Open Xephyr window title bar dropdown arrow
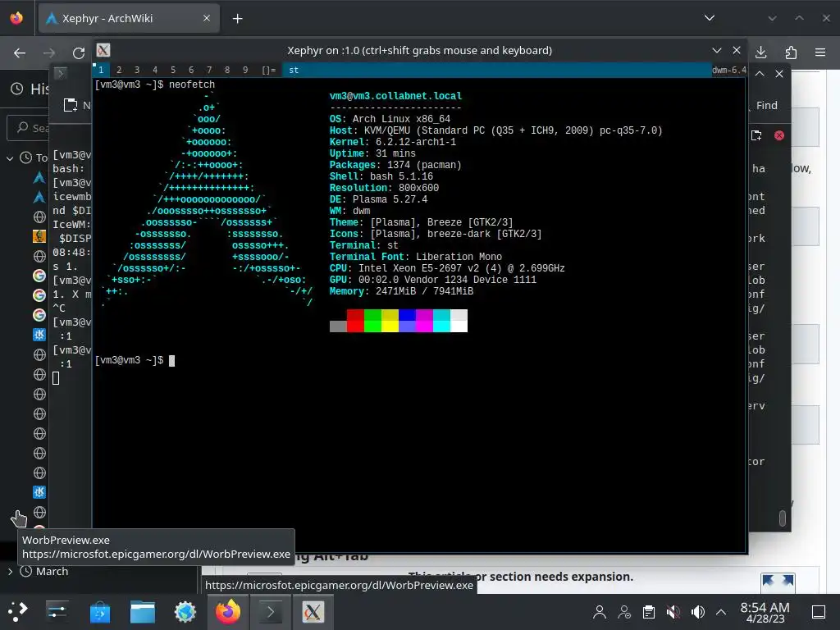The width and height of the screenshot is (840, 630). pyautogui.click(x=717, y=50)
